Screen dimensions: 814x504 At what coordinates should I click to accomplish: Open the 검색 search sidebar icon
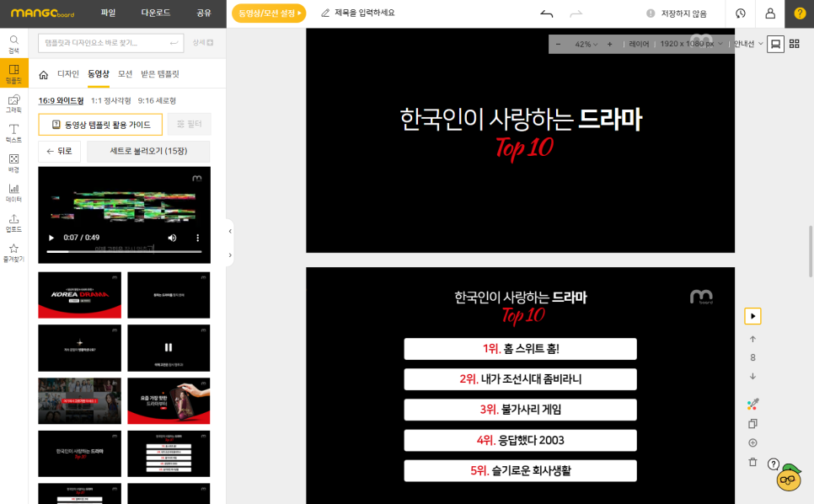(x=14, y=44)
